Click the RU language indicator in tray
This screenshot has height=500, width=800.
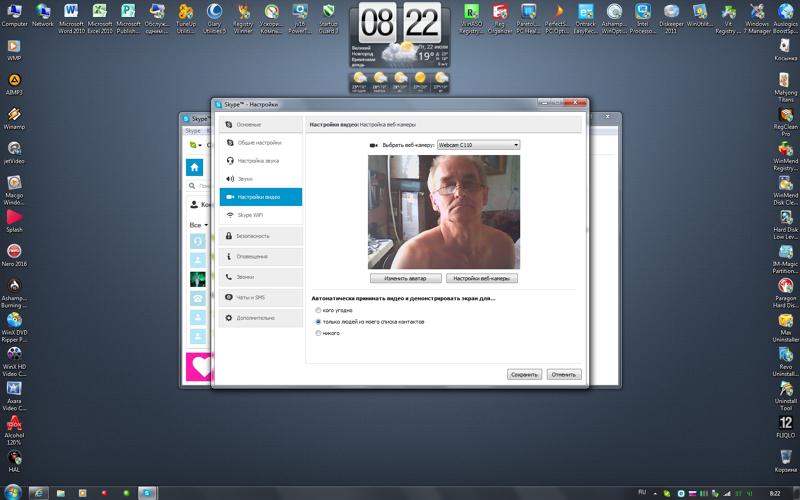click(642, 492)
